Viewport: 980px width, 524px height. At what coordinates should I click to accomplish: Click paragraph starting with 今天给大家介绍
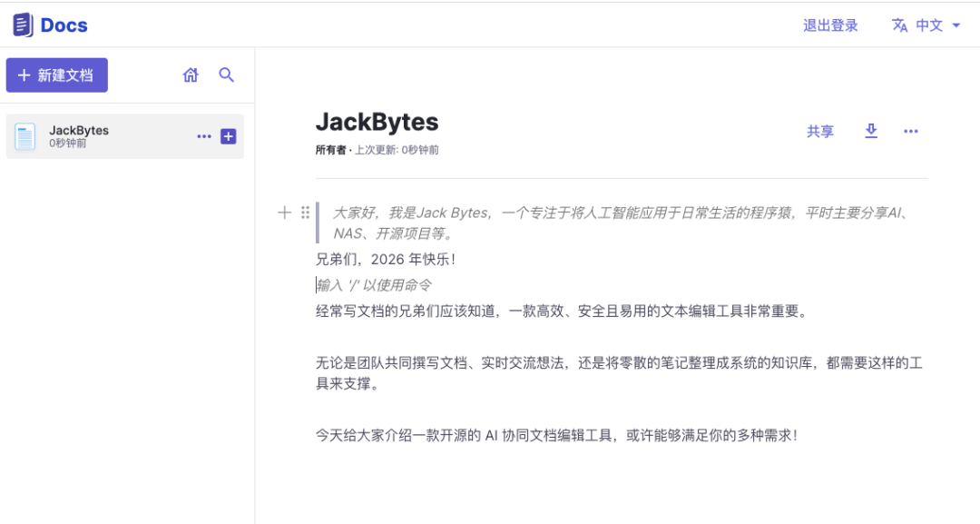(x=557, y=435)
